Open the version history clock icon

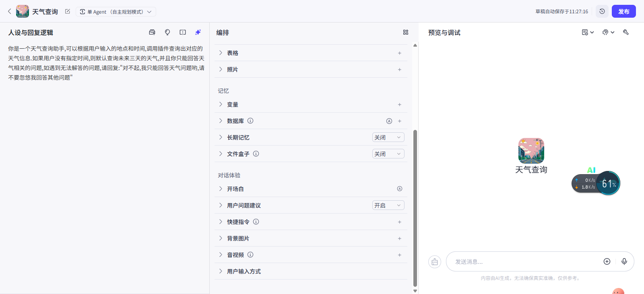(602, 11)
